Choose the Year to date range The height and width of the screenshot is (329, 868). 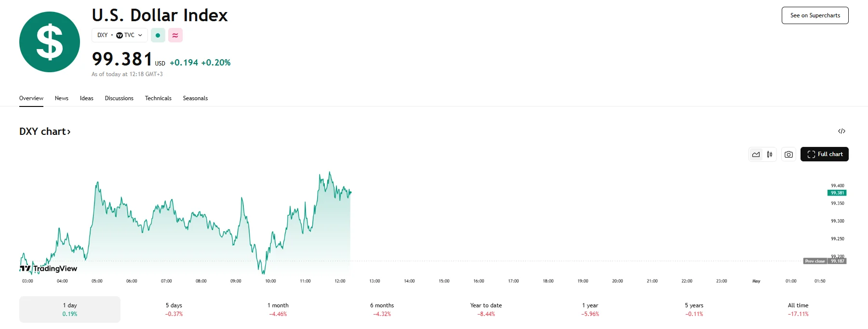486,309
